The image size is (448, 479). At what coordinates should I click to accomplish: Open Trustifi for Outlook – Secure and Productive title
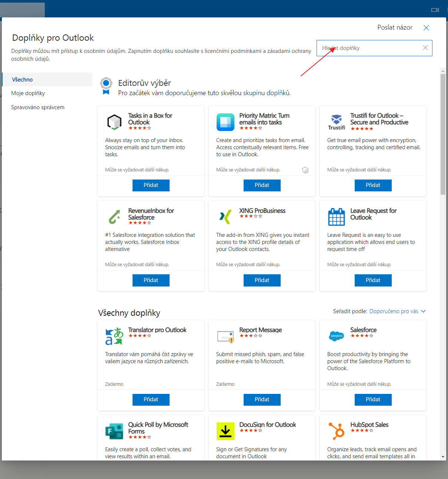tap(379, 119)
